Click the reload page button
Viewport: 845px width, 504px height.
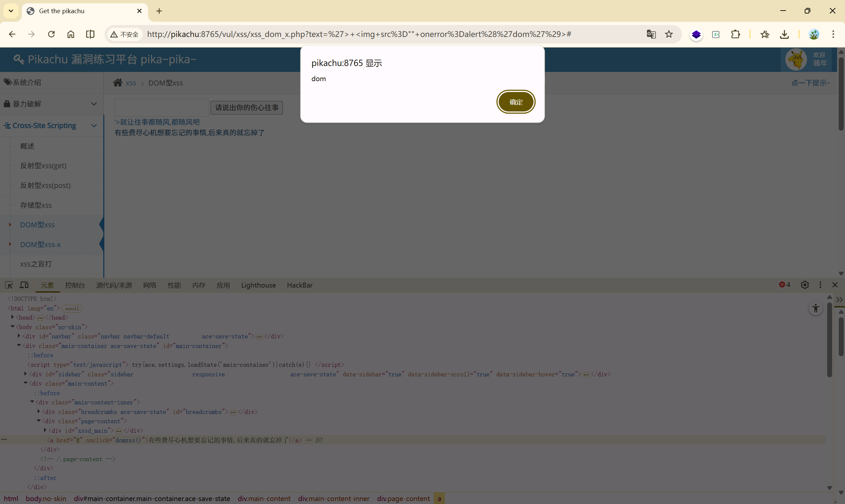click(x=51, y=34)
